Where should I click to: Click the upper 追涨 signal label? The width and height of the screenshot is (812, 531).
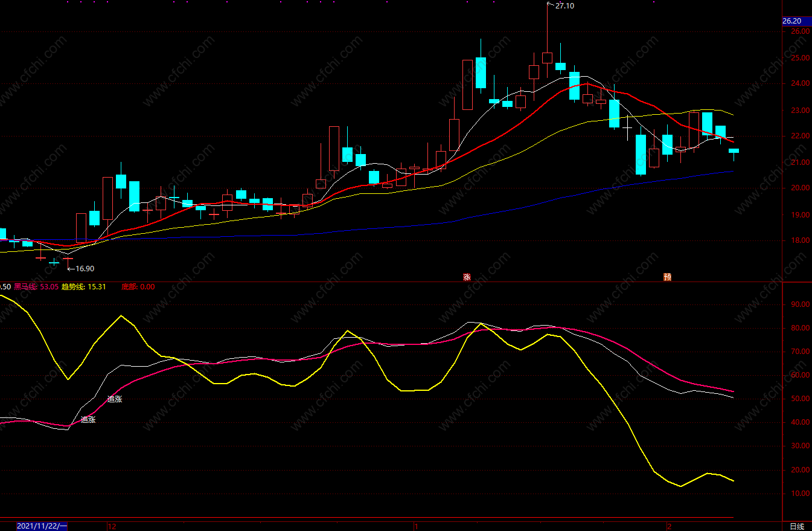tap(115, 399)
